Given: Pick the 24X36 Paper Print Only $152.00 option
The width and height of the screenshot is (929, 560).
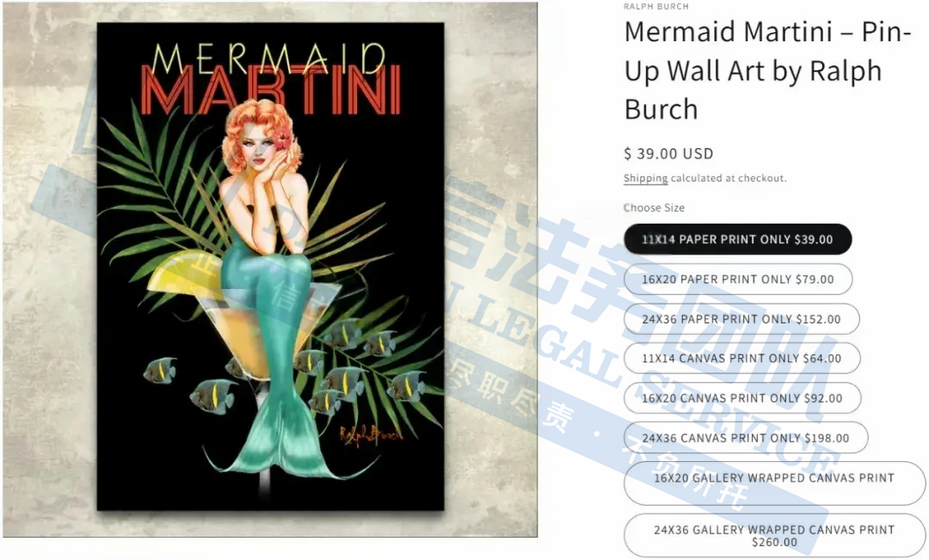Looking at the screenshot, I should pyautogui.click(x=741, y=319).
